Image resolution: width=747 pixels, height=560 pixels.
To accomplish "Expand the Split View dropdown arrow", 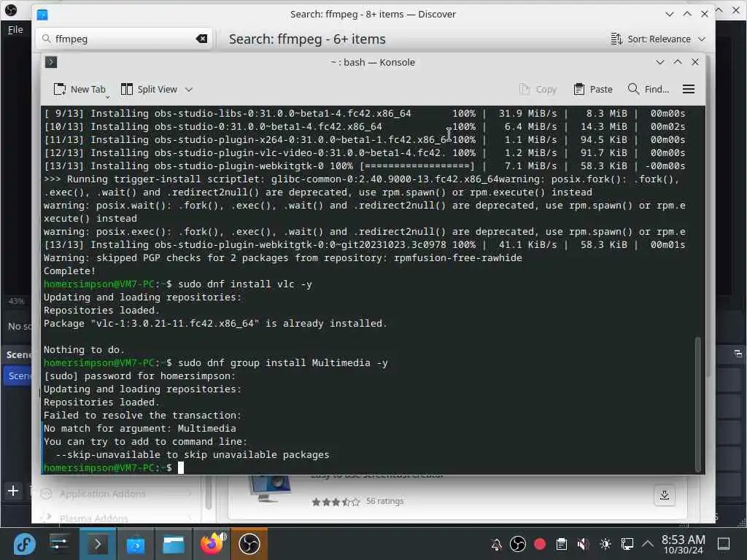I will pyautogui.click(x=189, y=90).
